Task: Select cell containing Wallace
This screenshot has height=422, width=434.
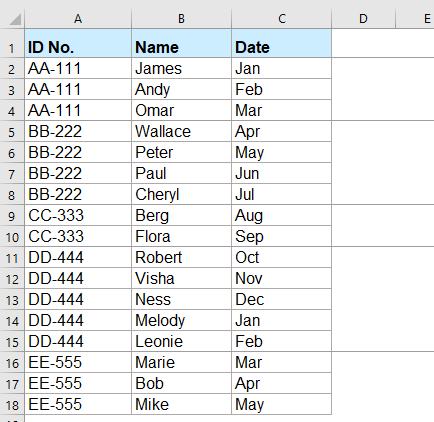Action: coord(181,131)
